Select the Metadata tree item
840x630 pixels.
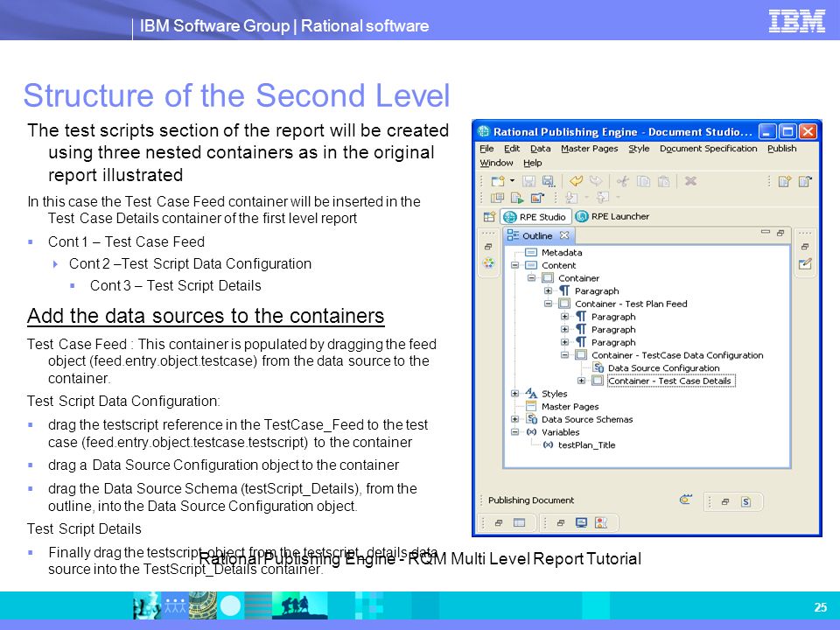tap(562, 252)
